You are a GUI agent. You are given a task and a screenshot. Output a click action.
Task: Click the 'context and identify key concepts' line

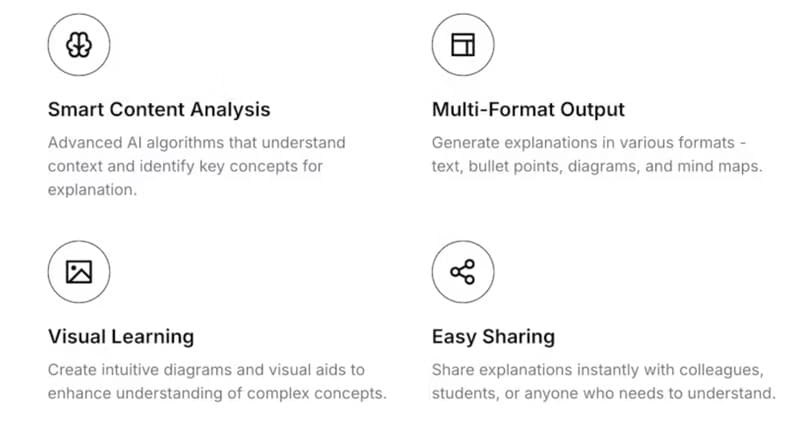point(185,166)
